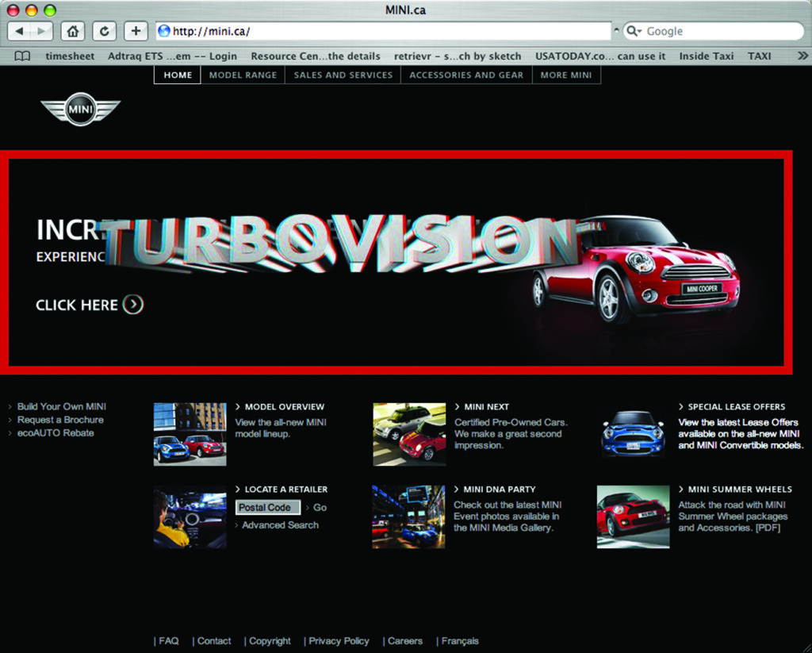This screenshot has width=812, height=653.
Task: Click the MINI DNA Party thumbnail
Action: point(408,517)
